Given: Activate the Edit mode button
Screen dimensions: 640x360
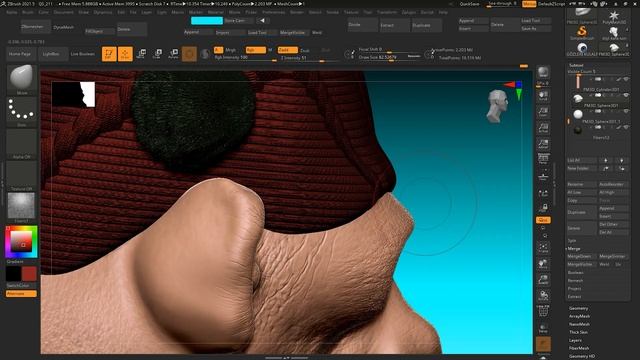Looking at the screenshot, I should [x=109, y=54].
